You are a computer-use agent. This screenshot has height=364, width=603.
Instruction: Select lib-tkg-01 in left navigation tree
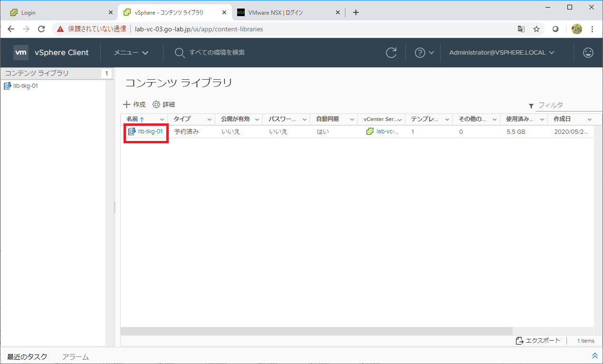pyautogui.click(x=26, y=86)
